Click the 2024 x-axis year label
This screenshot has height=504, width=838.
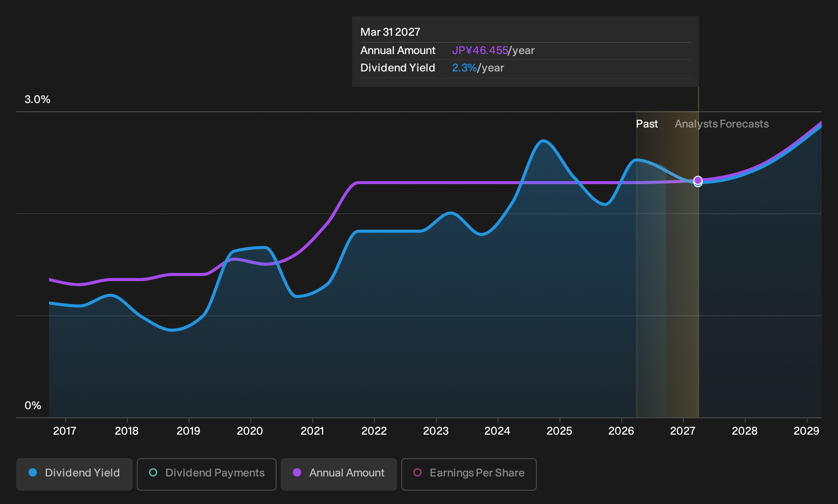pos(497,431)
